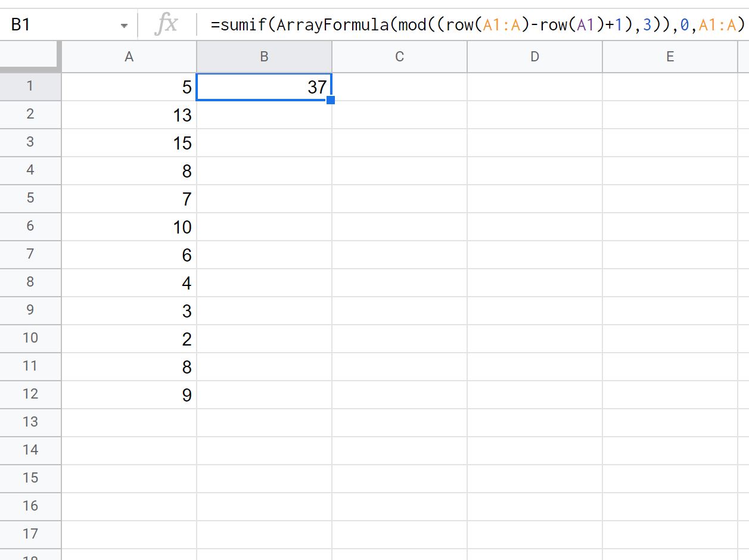
Task: Click cell A9 containing 3
Action: [x=129, y=311]
